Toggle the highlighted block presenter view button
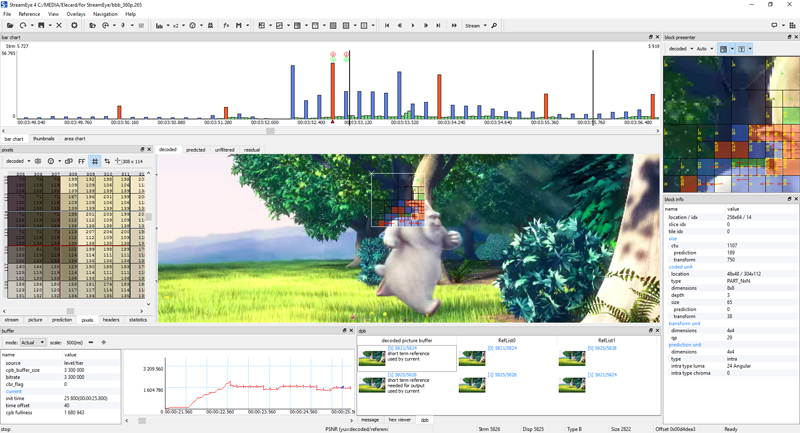 point(723,49)
